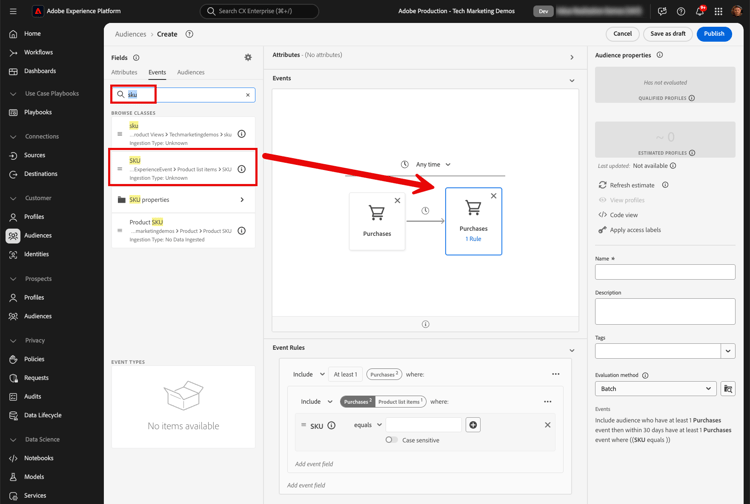Remove the selected Purchases event card
This screenshot has width=750, height=504.
tap(493, 196)
